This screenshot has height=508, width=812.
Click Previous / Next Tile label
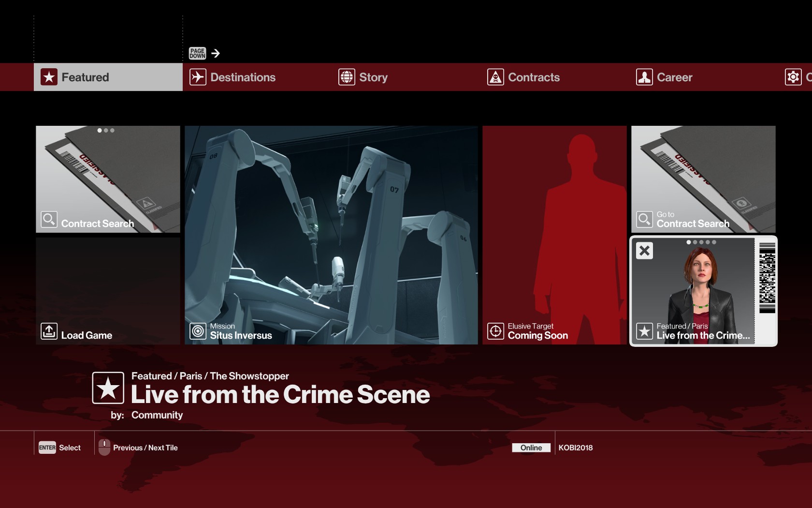(x=145, y=448)
